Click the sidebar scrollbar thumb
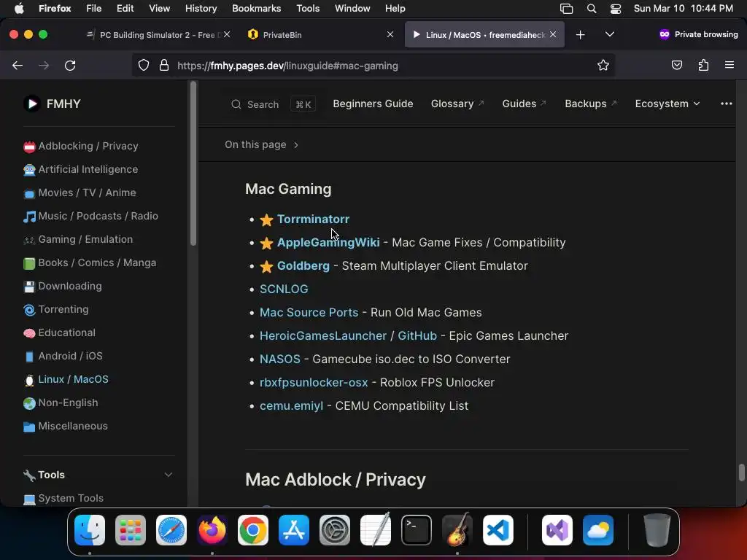 [193, 164]
